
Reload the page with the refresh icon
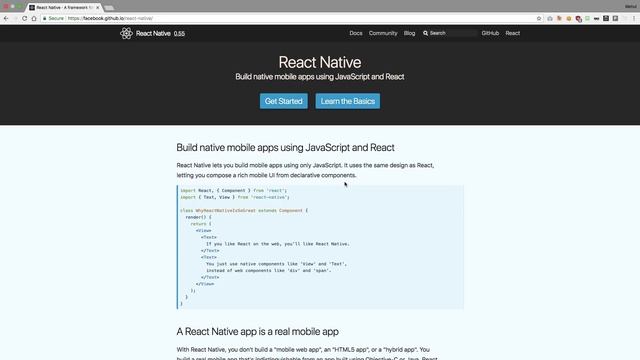24,18
